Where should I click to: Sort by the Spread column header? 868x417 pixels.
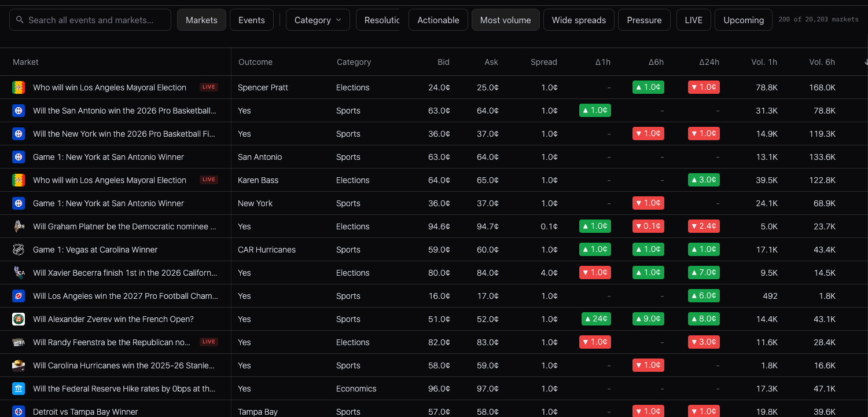(x=544, y=62)
